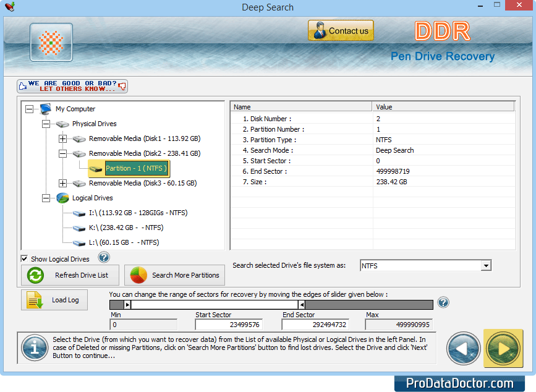This screenshot has height=392, width=536.
Task: Minimize the Deep Search window
Action: click(480, 6)
